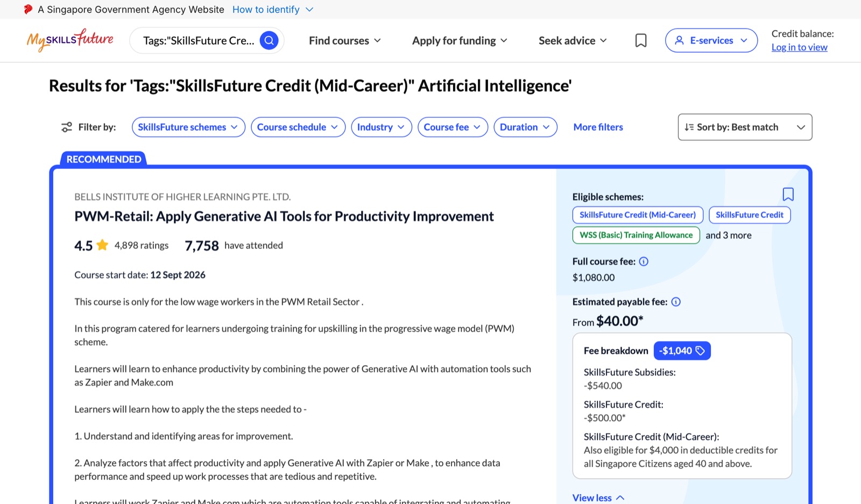Open Find courses menu
This screenshot has width=861, height=504.
point(345,40)
